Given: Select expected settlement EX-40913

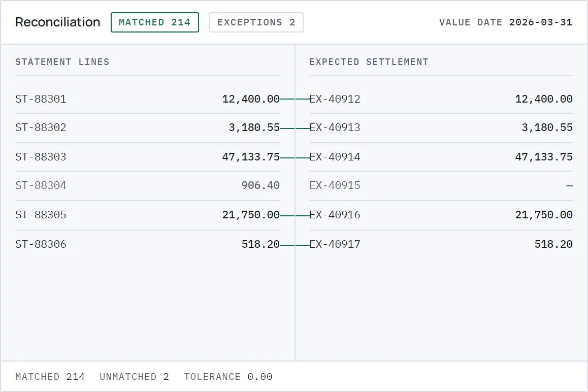Looking at the screenshot, I should [x=441, y=128].
